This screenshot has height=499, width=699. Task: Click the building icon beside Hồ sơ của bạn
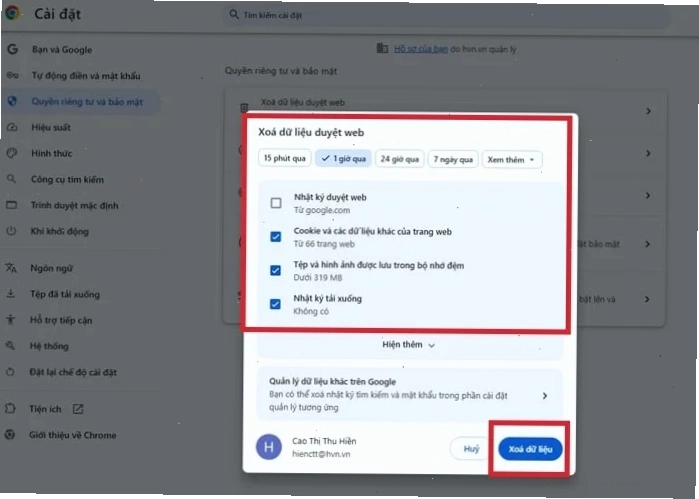382,48
